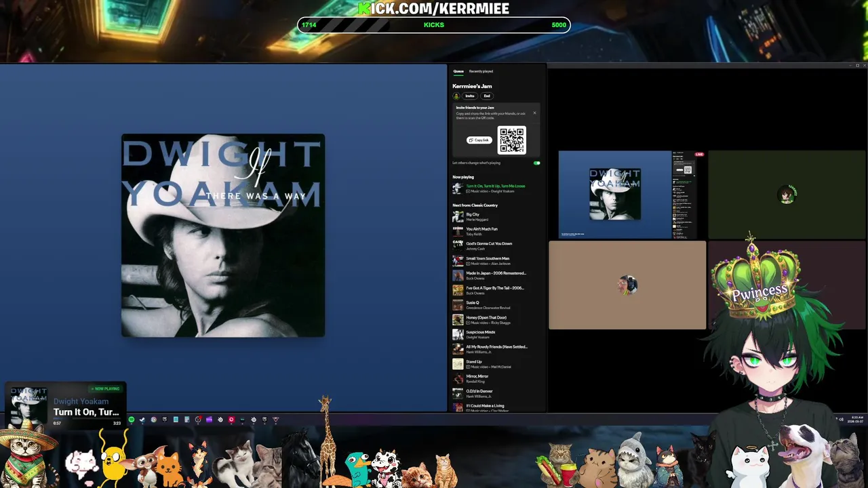Click the red circular taskbar icon
Screen dimensions: 868x488
pos(231,420)
